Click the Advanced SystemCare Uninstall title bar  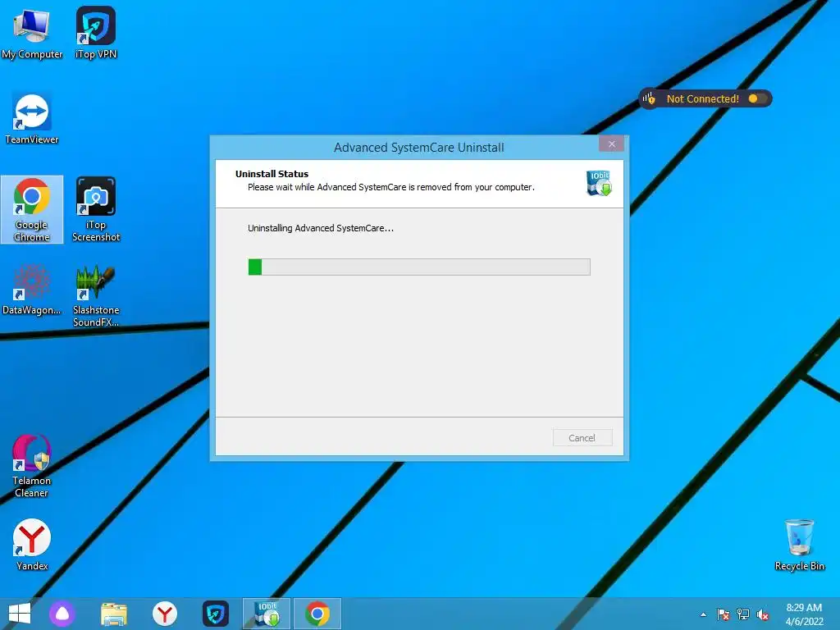click(419, 148)
